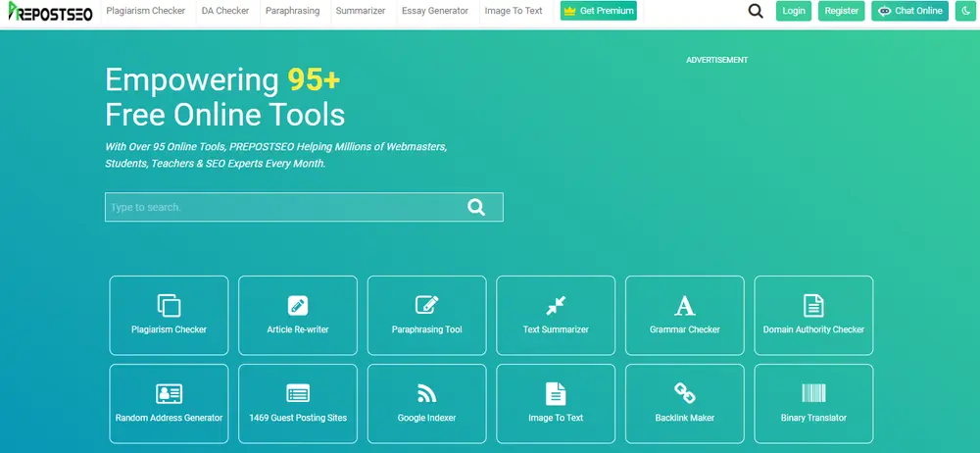Click the search magnifier in the top navbar

point(756,11)
